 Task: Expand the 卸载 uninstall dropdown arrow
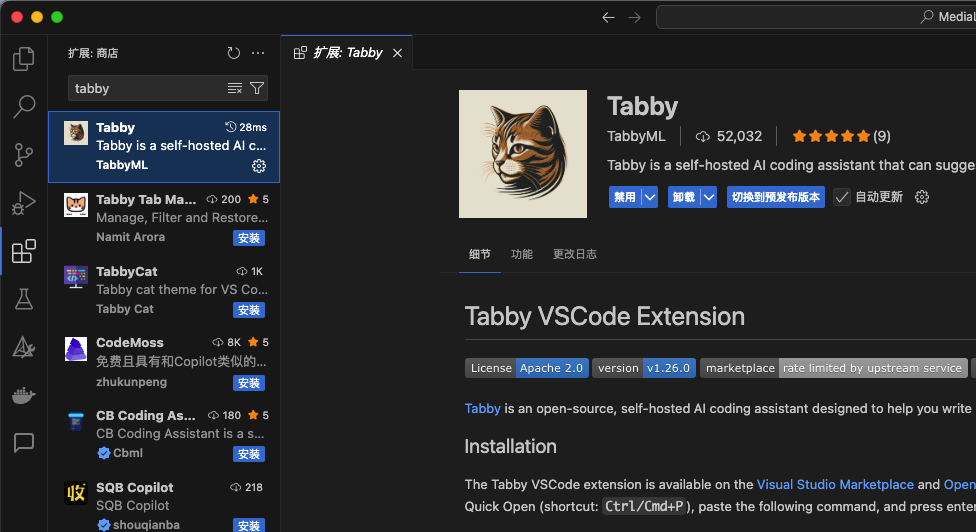click(709, 197)
